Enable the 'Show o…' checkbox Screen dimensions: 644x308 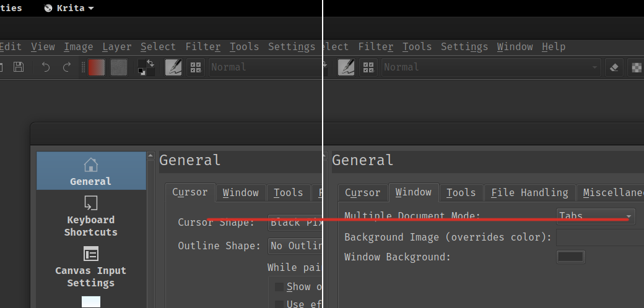[279, 287]
